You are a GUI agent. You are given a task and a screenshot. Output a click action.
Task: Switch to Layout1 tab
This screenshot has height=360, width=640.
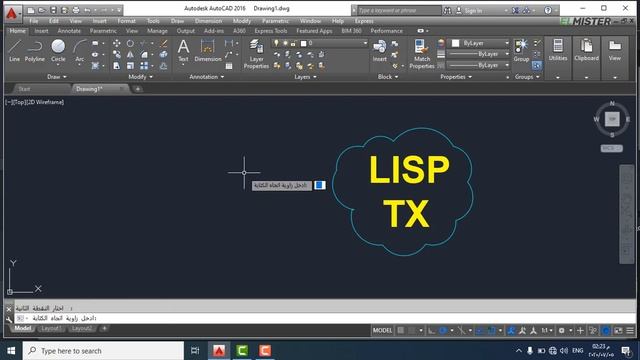pos(51,329)
